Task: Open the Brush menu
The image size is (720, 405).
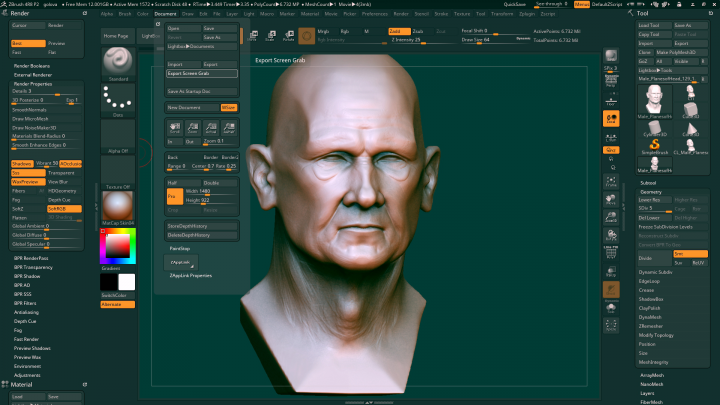Action: click(x=125, y=14)
